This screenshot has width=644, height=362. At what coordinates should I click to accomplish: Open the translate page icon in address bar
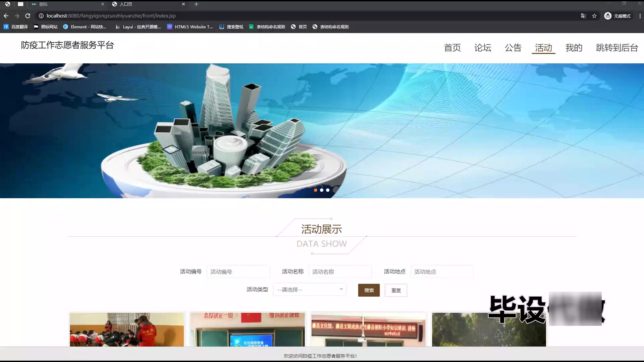(x=583, y=16)
